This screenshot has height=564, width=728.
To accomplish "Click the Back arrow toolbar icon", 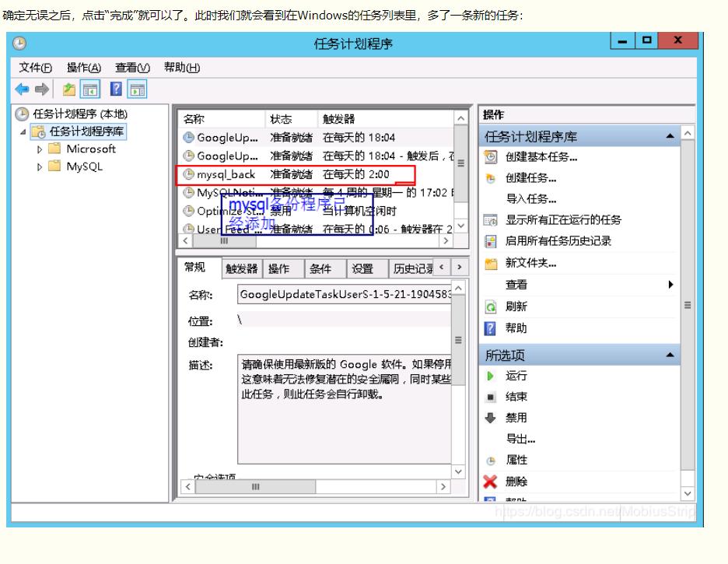I will 22,89.
